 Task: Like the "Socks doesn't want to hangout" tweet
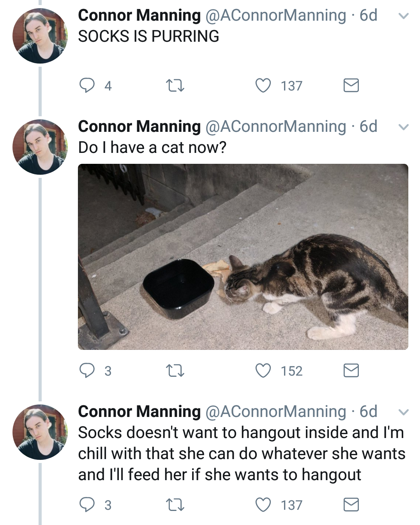coord(263,505)
